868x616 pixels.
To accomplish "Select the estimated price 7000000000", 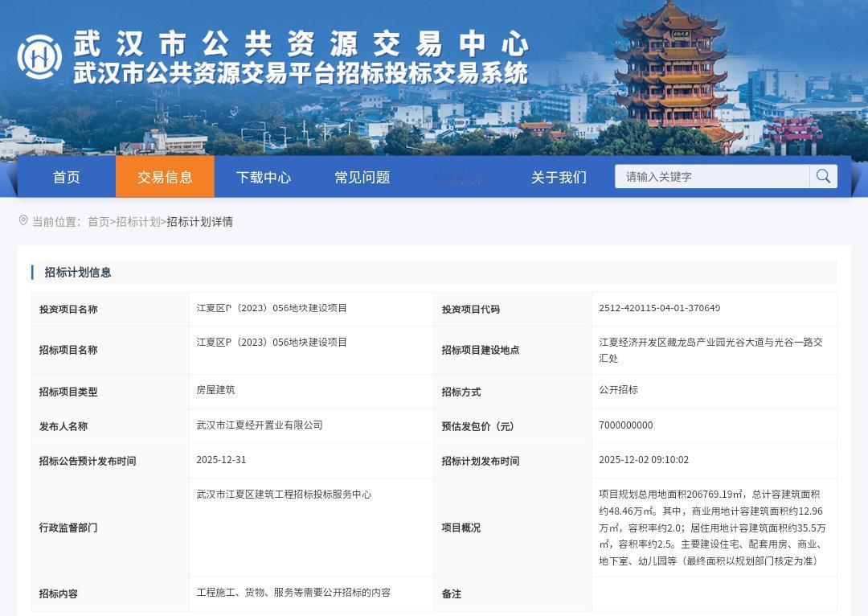I will [627, 426].
